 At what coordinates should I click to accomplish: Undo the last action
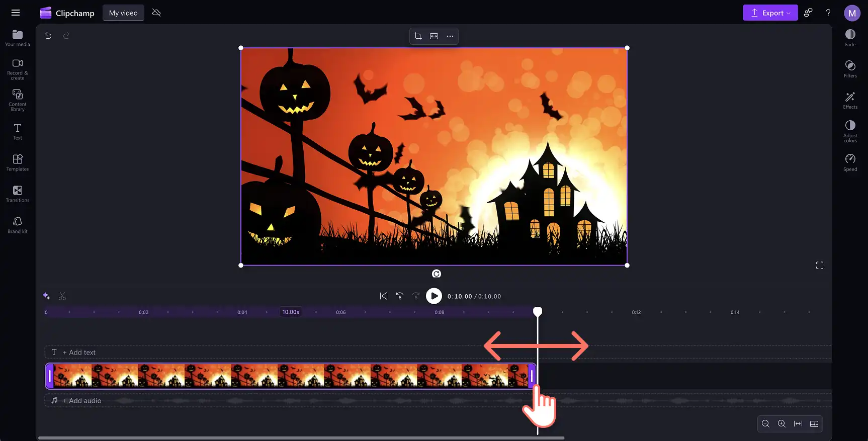(x=48, y=36)
